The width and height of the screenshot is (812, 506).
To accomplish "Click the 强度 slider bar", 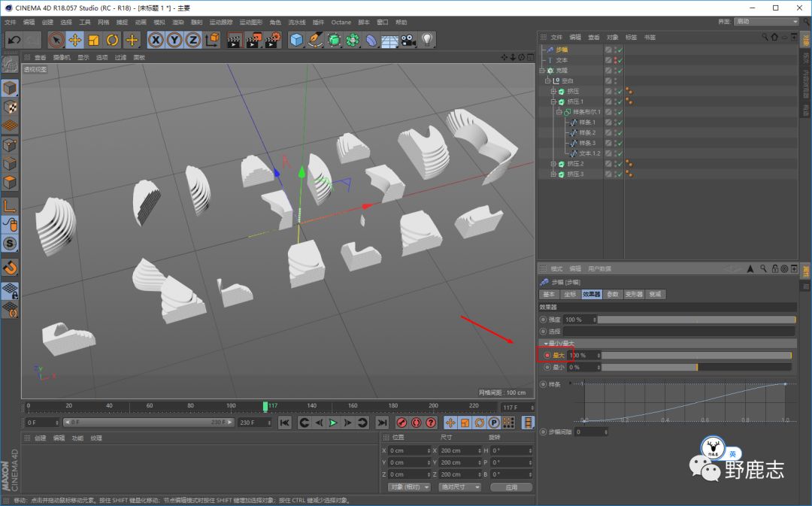I will [695, 320].
